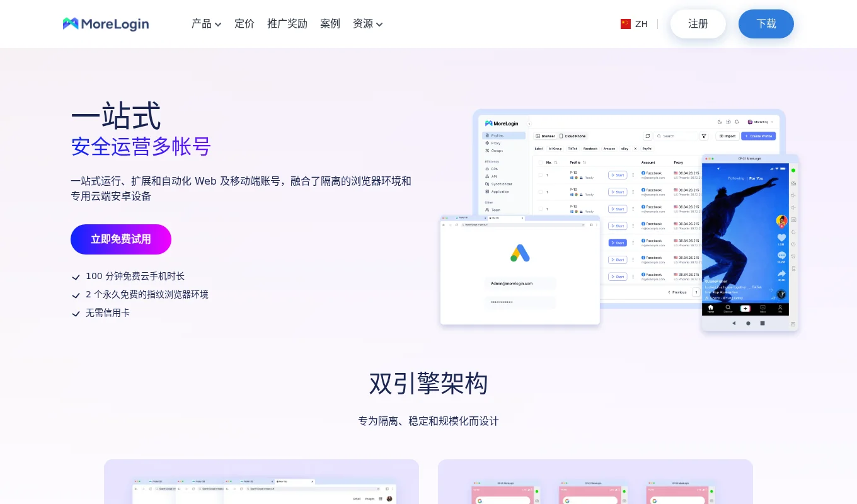Select Profiles in the MoreLogin sidebar
This screenshot has height=504, width=857.
(x=496, y=135)
